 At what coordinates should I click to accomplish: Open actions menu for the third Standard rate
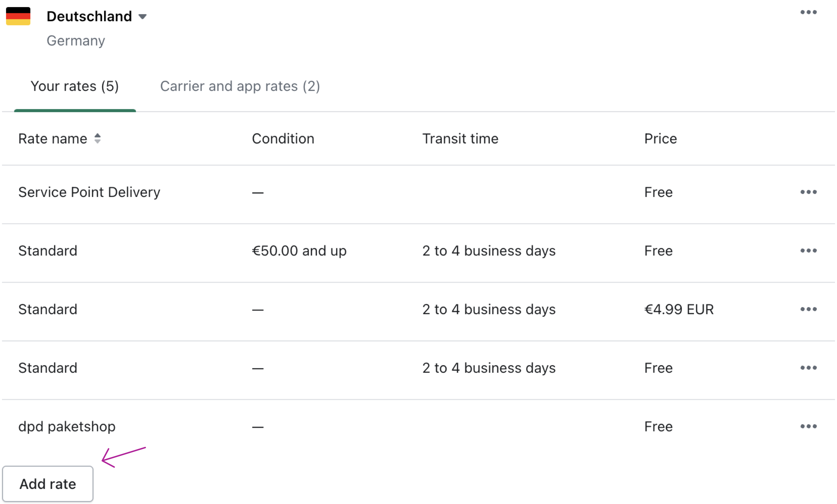(x=809, y=367)
